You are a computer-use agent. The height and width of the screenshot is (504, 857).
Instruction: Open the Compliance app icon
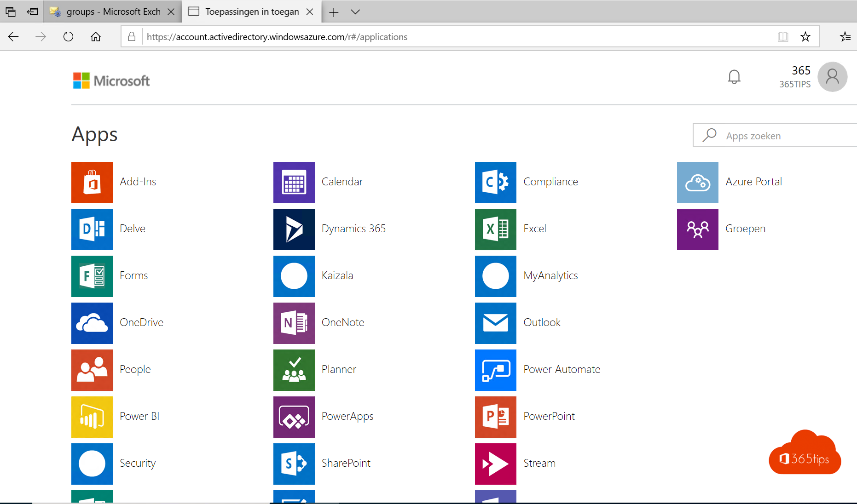[x=496, y=183]
